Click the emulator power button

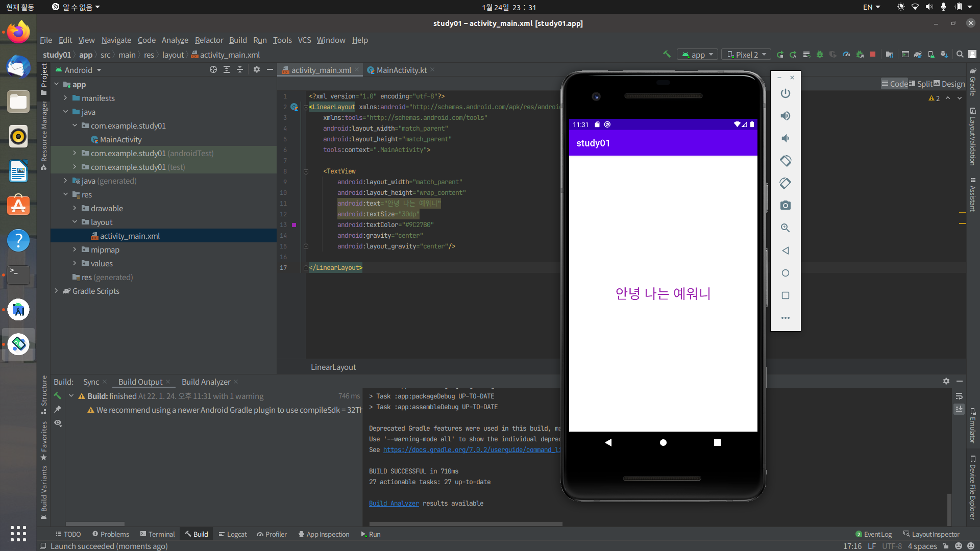point(785,93)
